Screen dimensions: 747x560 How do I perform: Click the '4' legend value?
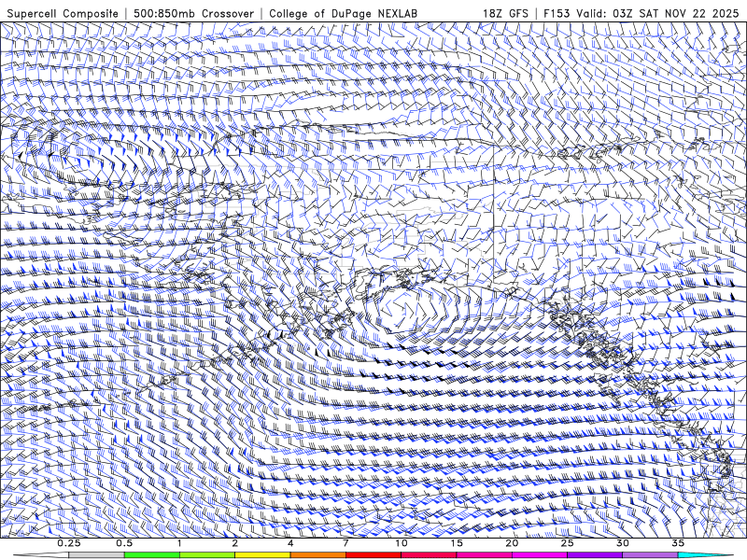point(290,543)
